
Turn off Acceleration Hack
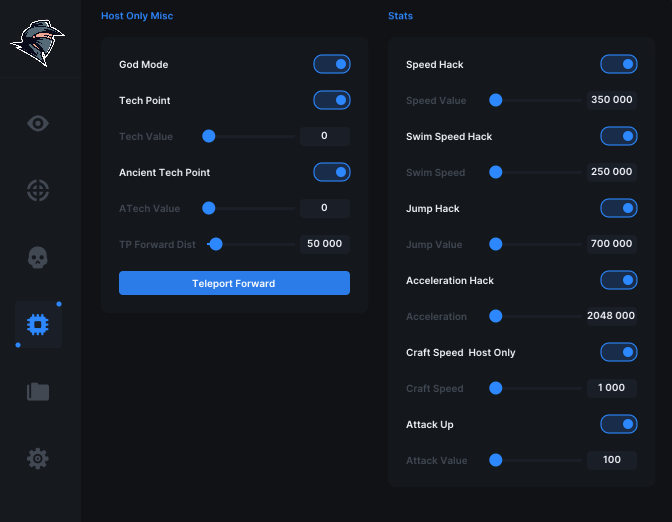pos(618,280)
